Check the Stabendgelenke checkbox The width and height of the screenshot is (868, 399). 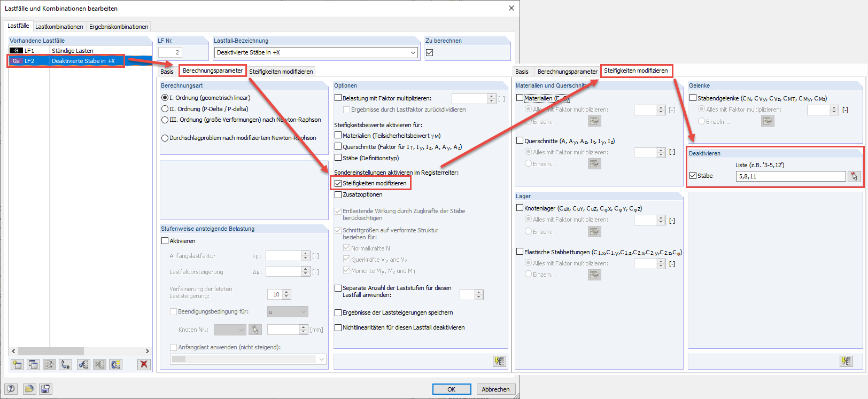pyautogui.click(x=693, y=98)
